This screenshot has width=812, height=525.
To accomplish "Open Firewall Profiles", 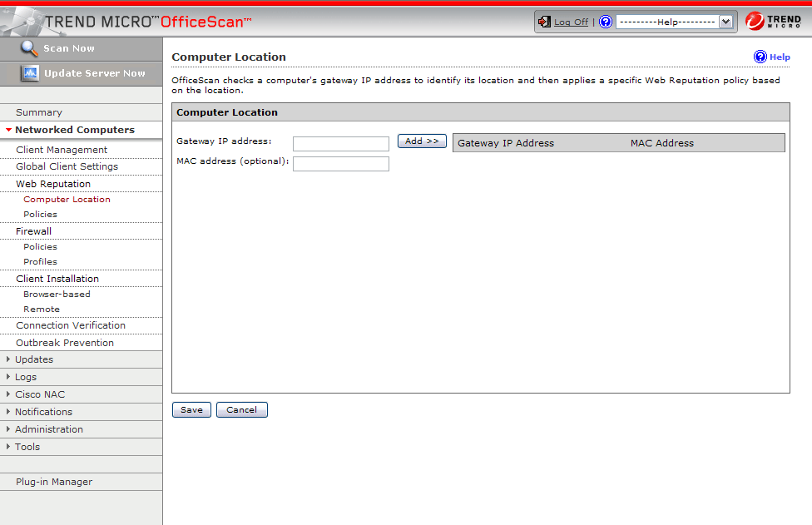I will point(41,262).
